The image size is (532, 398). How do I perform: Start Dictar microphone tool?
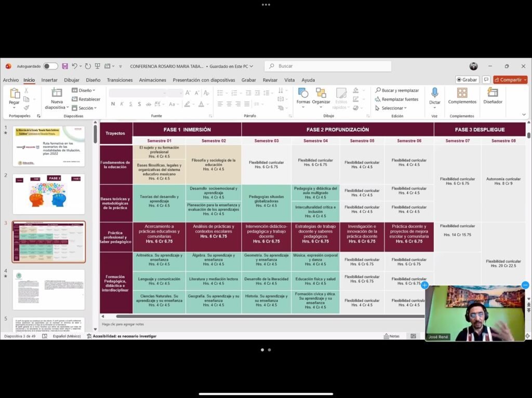(435, 94)
